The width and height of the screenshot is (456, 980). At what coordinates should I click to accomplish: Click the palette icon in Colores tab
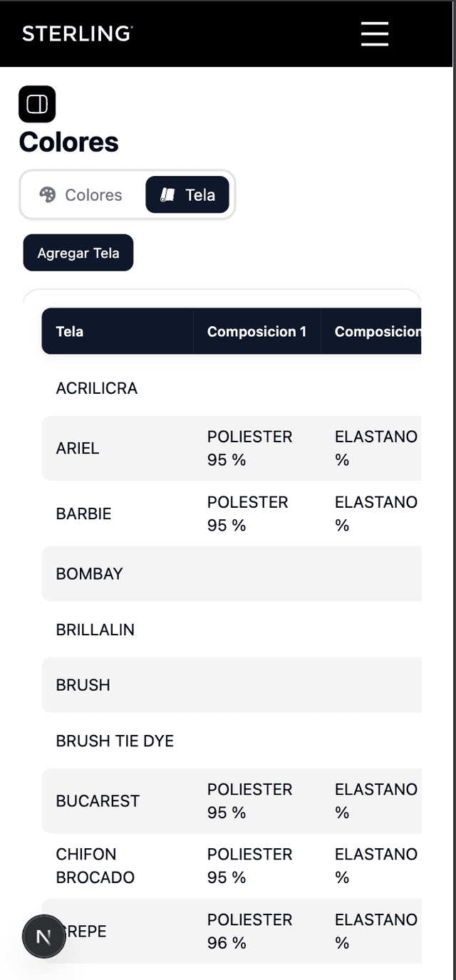(48, 195)
